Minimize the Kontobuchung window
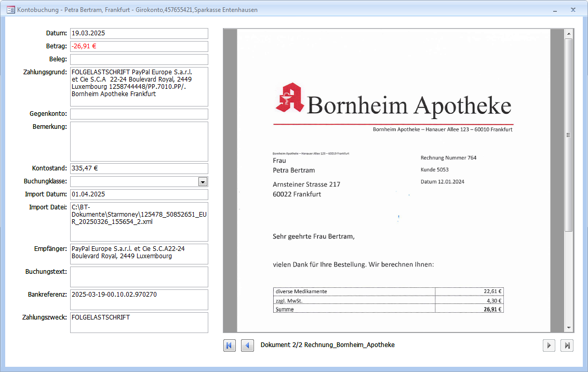 pos(555,10)
